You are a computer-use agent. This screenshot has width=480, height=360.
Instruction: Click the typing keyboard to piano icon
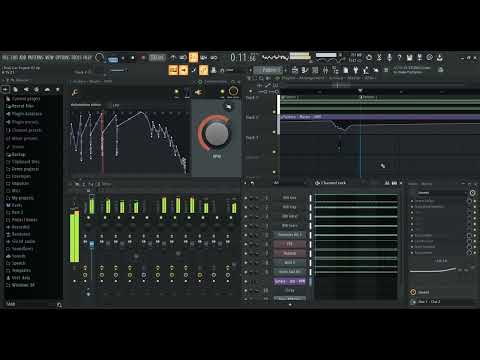(x=173, y=70)
